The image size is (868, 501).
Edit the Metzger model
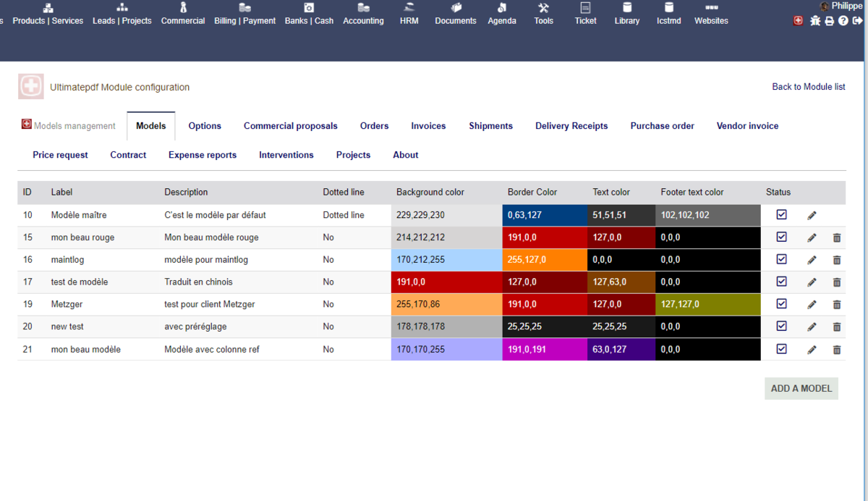click(x=812, y=305)
